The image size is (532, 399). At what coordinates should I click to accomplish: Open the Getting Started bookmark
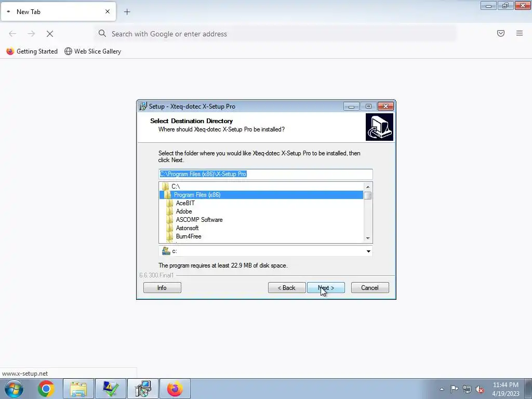(x=32, y=51)
